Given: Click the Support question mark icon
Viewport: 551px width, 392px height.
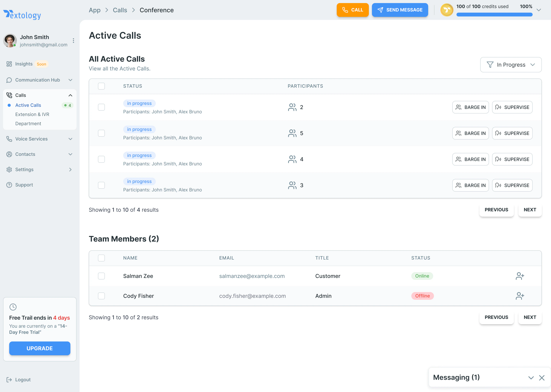Looking at the screenshot, I should 9,185.
